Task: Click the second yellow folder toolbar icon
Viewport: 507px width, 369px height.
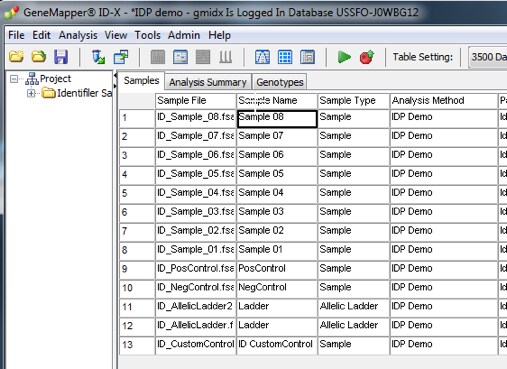Action: pos(39,57)
